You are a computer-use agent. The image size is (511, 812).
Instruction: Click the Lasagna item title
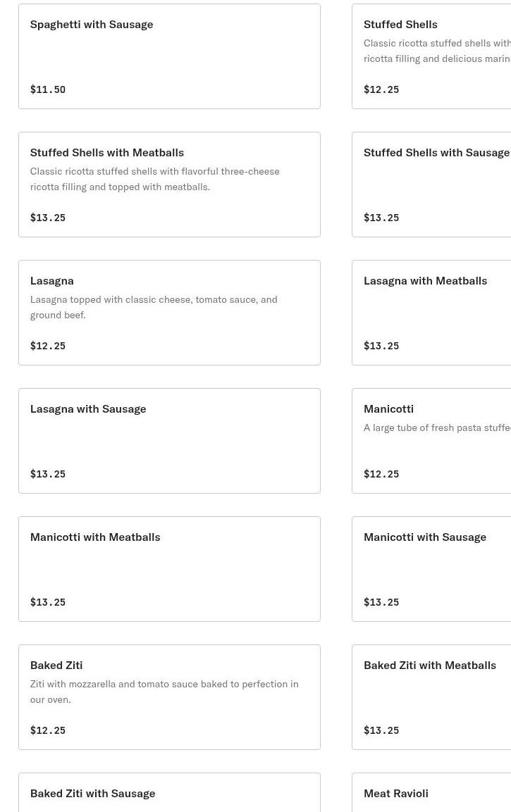51,280
